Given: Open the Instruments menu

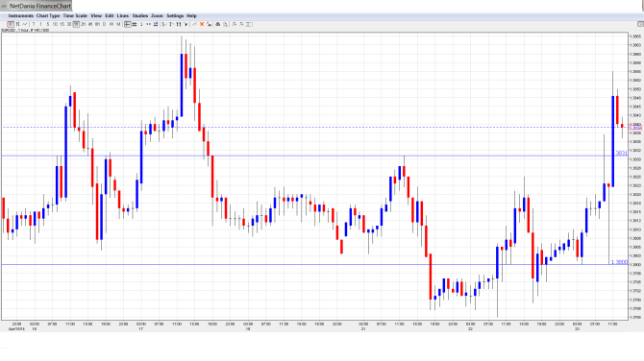Looking at the screenshot, I should [x=21, y=15].
